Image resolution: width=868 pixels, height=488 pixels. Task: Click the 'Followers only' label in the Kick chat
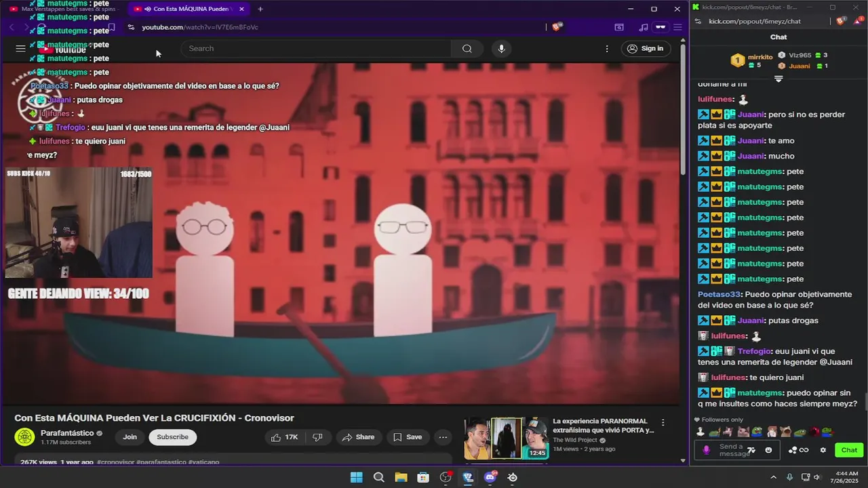point(722,420)
